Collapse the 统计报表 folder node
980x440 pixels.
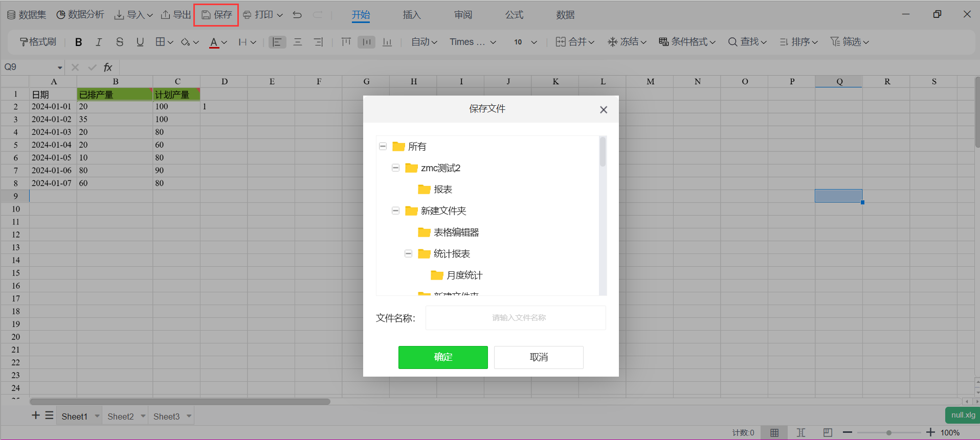408,253
